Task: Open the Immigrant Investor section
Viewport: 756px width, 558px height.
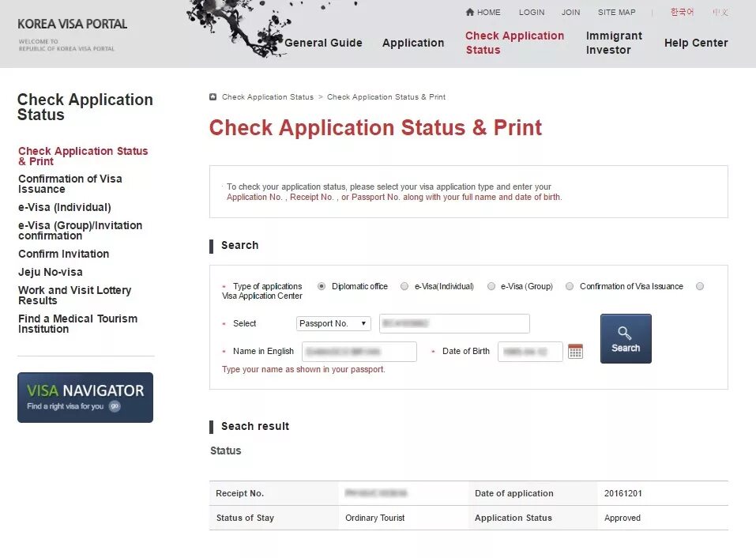Action: pyautogui.click(x=614, y=43)
